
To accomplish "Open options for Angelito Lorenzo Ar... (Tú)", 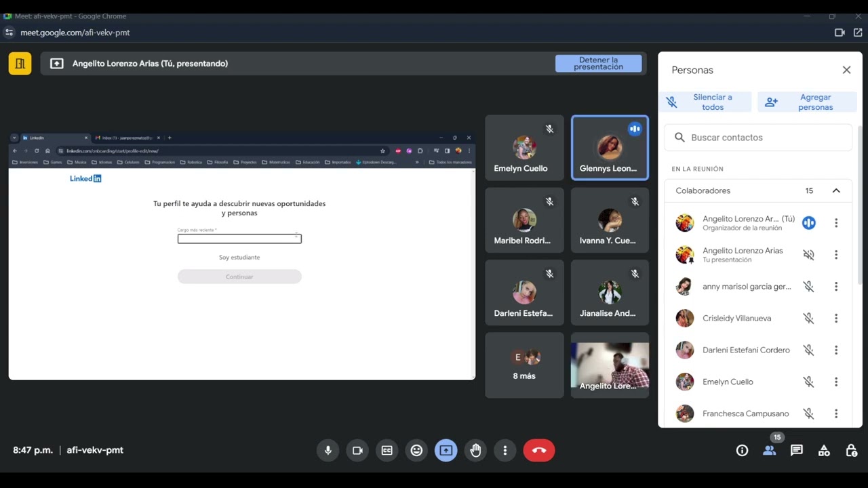I will coord(836,223).
